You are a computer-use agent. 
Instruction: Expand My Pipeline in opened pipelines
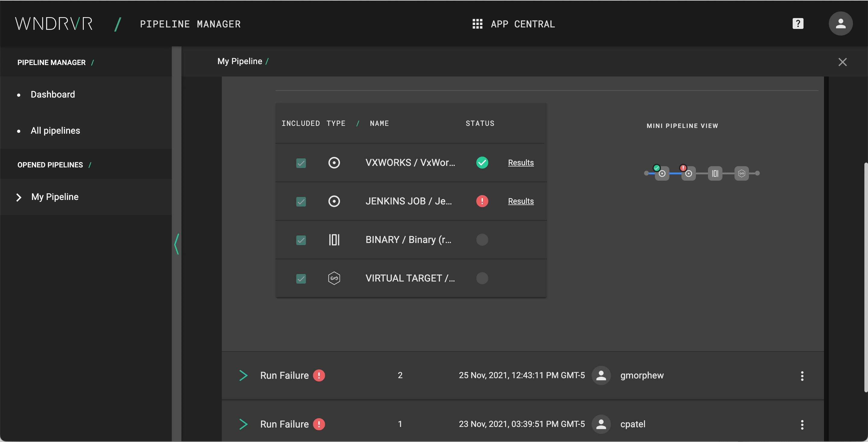[x=19, y=197]
